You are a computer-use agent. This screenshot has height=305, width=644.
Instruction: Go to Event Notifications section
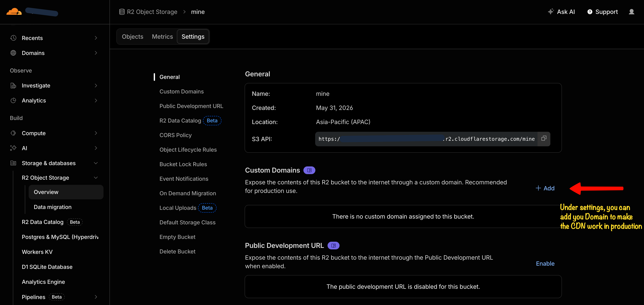pos(184,179)
